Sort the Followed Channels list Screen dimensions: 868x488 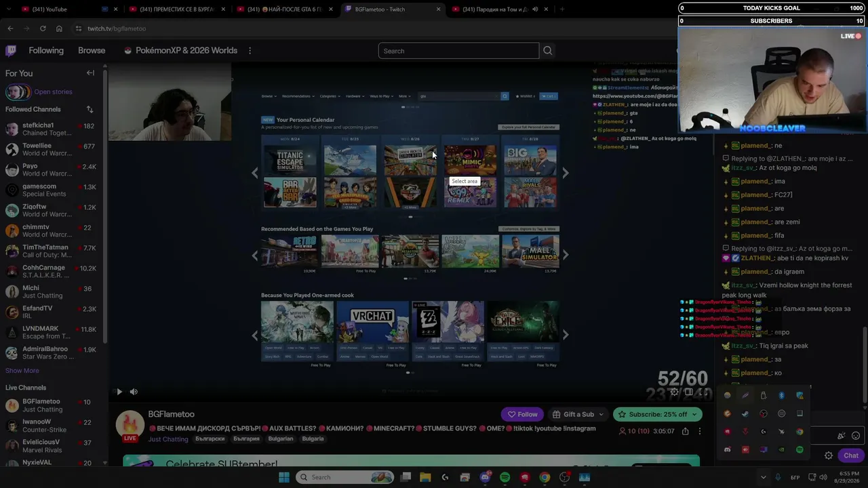coord(90,109)
